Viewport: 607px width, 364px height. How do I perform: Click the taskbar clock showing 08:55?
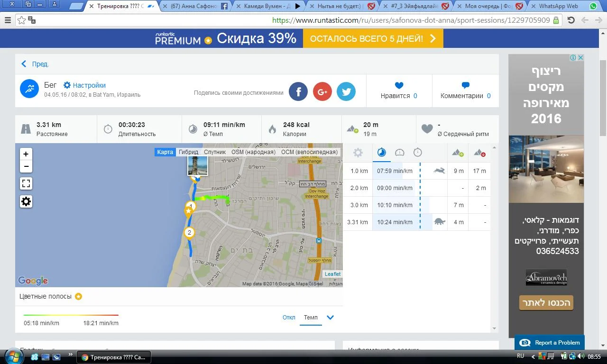[x=594, y=356]
